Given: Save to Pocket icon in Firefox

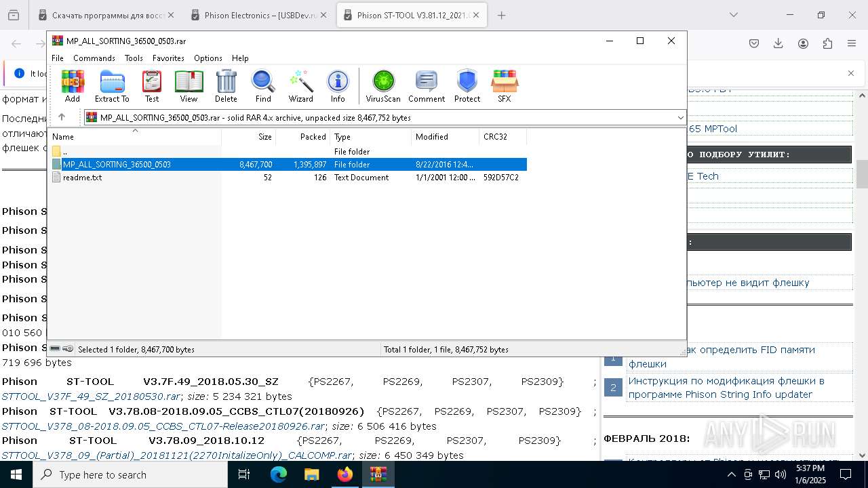Looking at the screenshot, I should 754,43.
